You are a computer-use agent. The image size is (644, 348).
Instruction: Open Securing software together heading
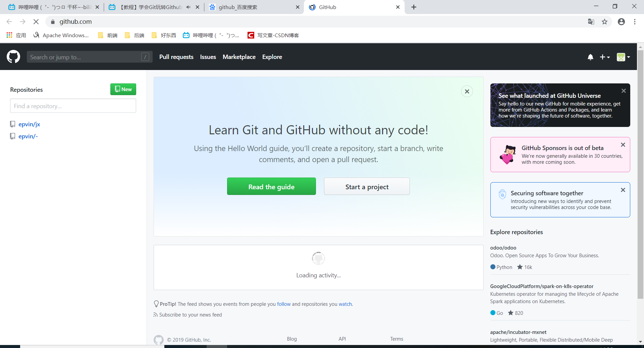coord(547,193)
